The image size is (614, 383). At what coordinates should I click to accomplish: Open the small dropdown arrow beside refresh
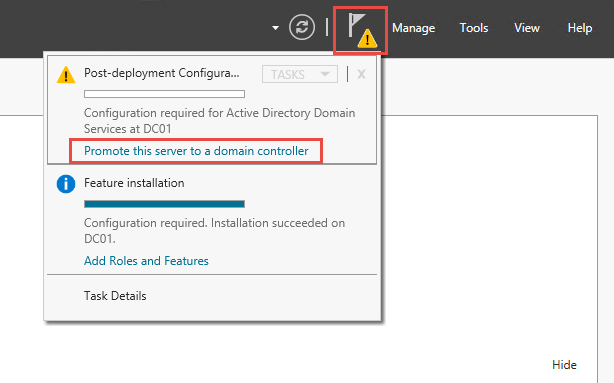coord(275,28)
